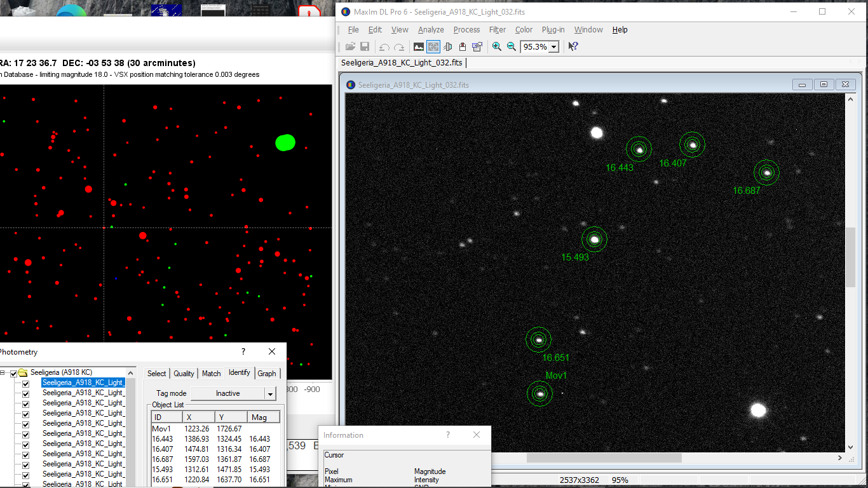Select the 16.443 ID row in Object List
The image size is (868, 488).
(x=215, y=439)
